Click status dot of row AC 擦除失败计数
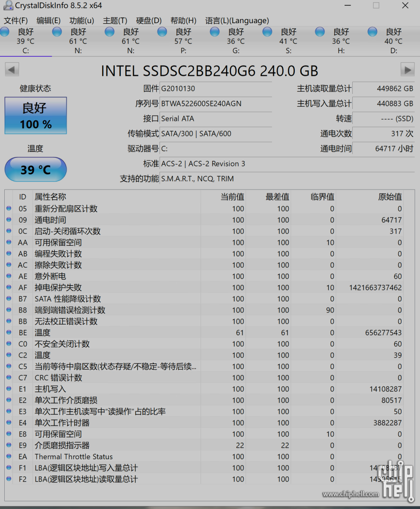 pos(9,265)
